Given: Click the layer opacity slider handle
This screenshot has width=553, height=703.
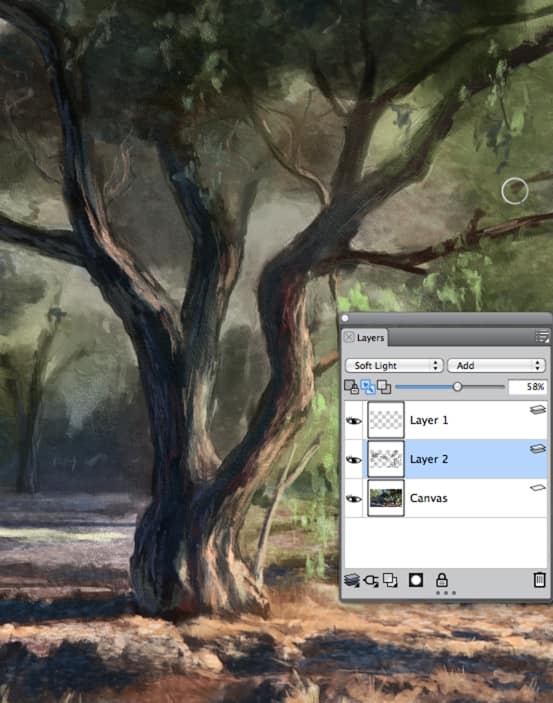Looking at the screenshot, I should pos(457,386).
